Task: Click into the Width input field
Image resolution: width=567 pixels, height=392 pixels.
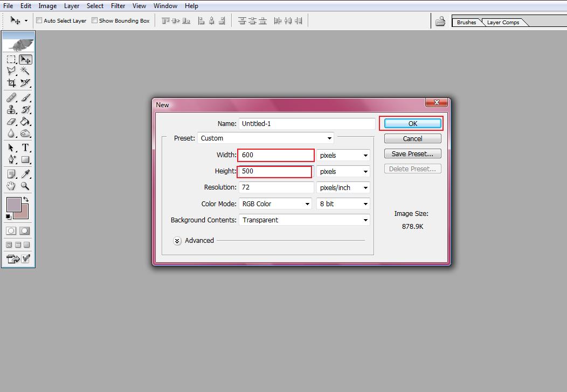Action: 276,155
